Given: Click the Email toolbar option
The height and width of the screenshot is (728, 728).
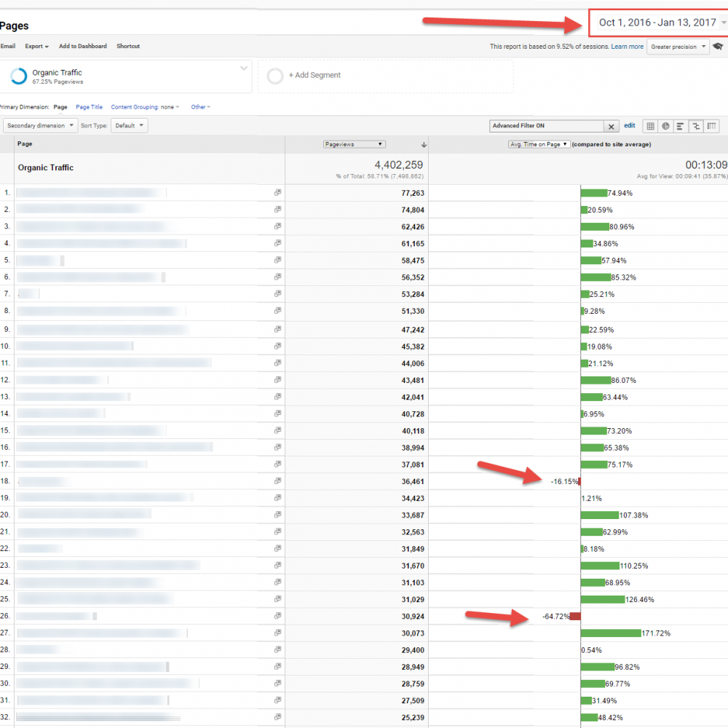Looking at the screenshot, I should 8,46.
